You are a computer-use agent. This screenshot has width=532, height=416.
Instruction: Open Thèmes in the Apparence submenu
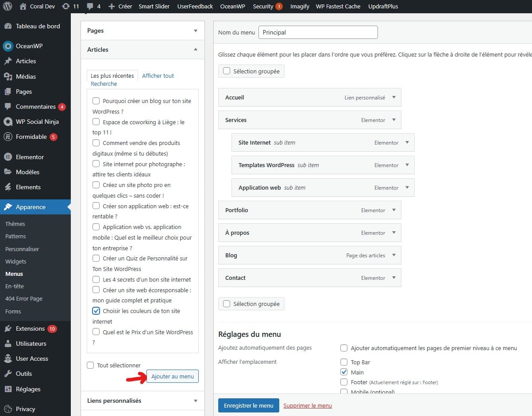click(x=15, y=224)
